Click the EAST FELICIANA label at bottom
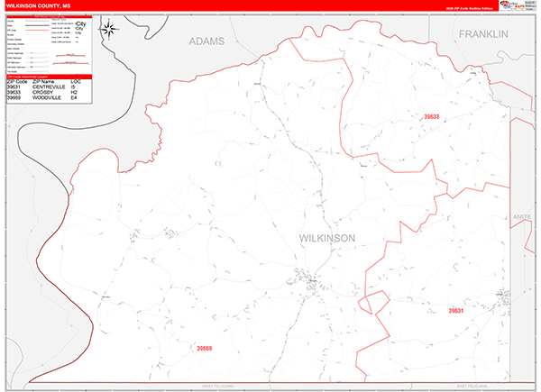 pos(472,386)
